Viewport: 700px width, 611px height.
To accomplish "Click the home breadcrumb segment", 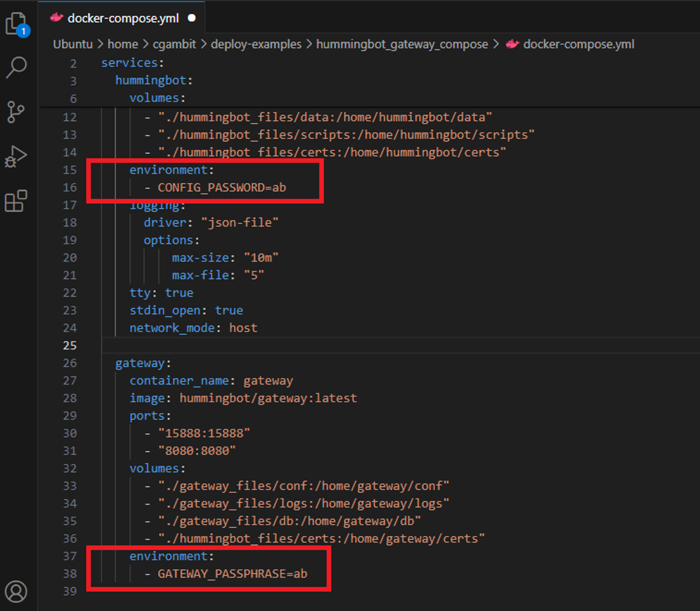I will point(123,44).
